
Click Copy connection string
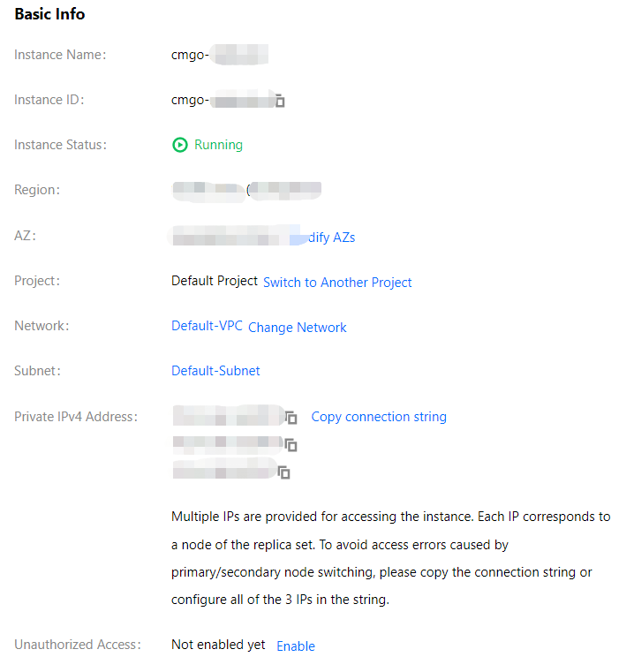[x=379, y=417]
